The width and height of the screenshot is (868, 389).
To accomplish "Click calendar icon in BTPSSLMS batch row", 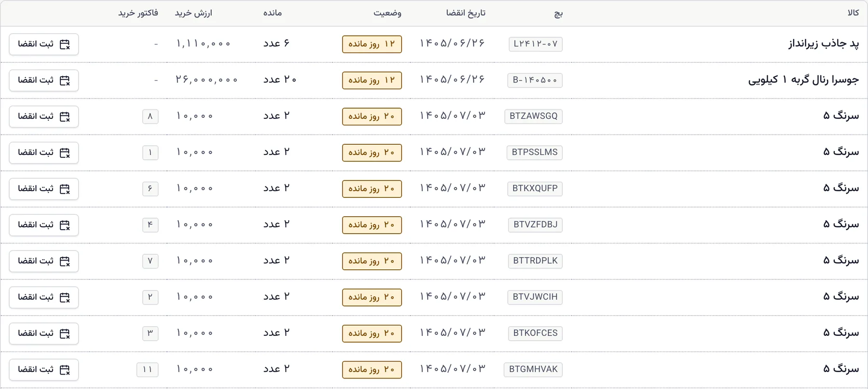I will pos(65,153).
